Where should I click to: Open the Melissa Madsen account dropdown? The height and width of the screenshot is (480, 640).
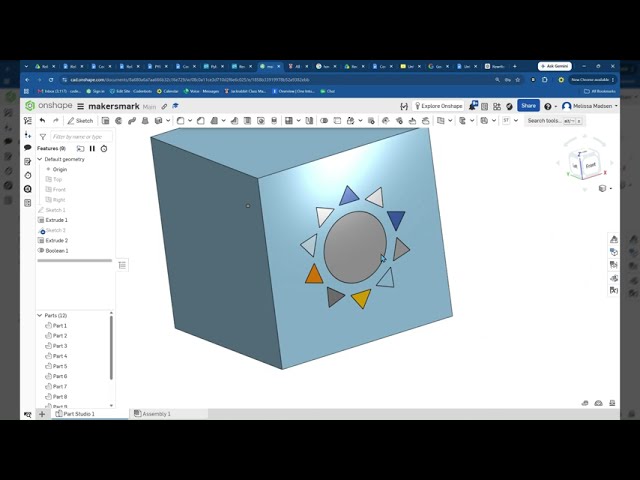coord(589,106)
